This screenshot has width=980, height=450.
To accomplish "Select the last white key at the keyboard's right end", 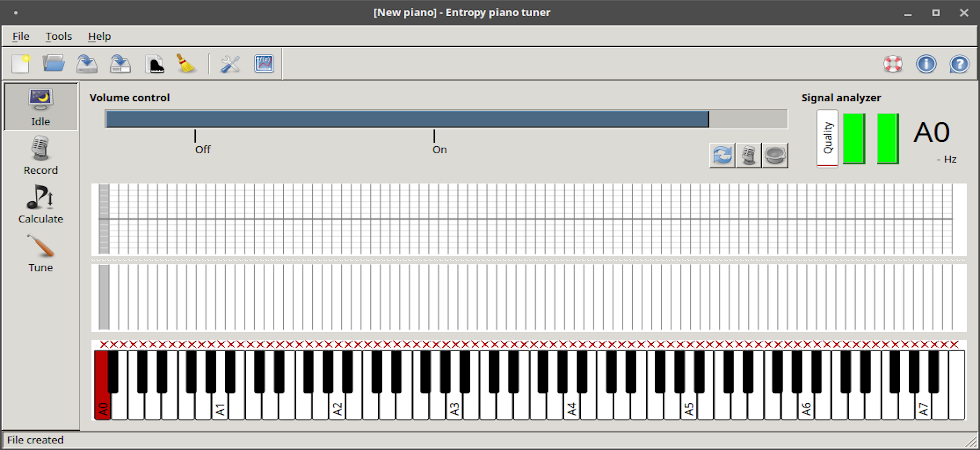I will (x=956, y=385).
